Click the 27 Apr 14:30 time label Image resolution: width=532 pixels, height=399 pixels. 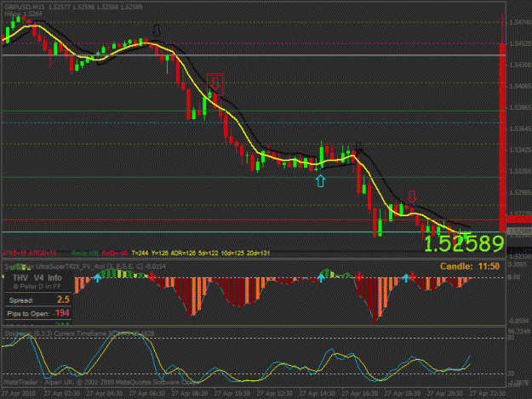(x=317, y=394)
